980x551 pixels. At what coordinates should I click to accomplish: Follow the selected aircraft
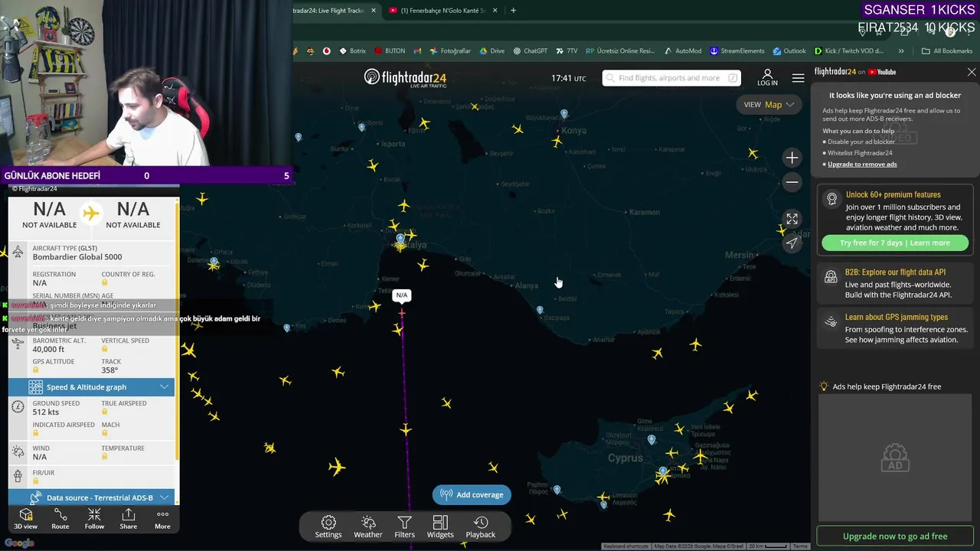point(94,519)
